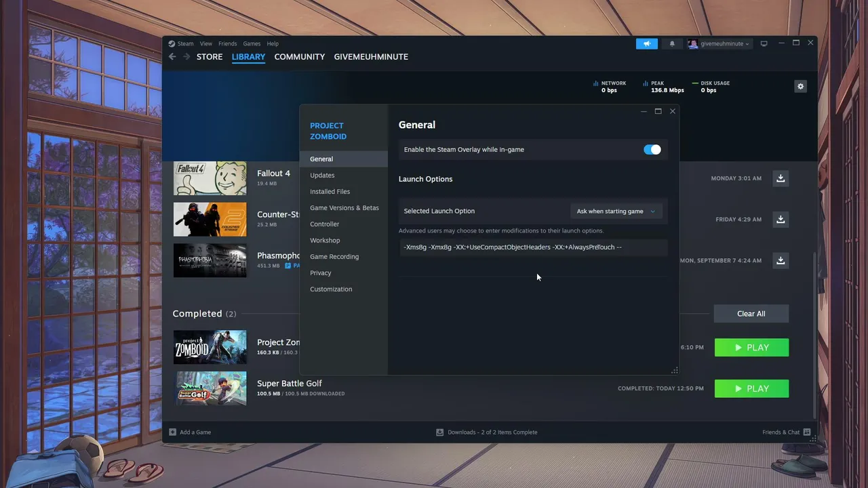Click the downloads tray icon in the status bar
Viewport: 868px width, 488px height.
(440, 432)
